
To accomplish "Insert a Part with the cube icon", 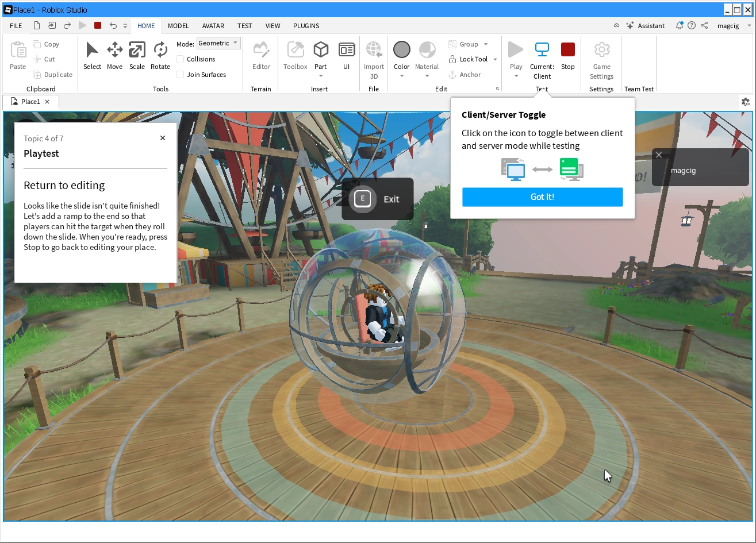I will pos(321,50).
